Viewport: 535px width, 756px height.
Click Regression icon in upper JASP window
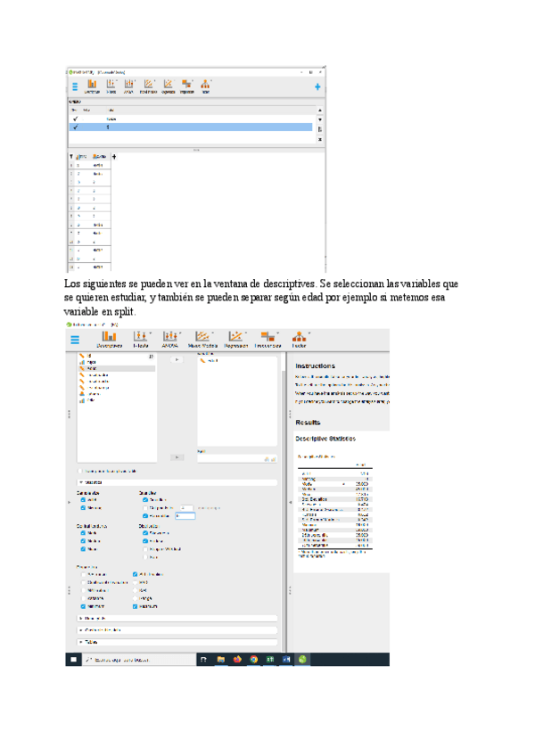coord(168,86)
